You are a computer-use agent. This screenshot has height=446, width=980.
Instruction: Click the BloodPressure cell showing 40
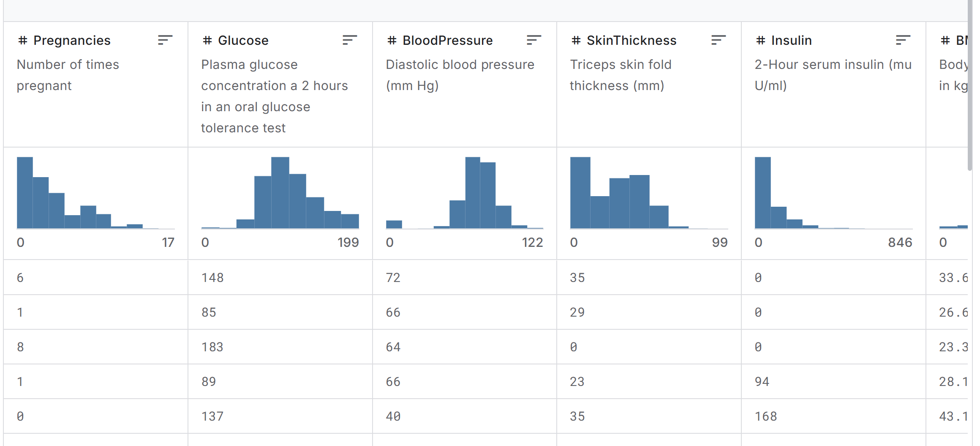point(393,416)
